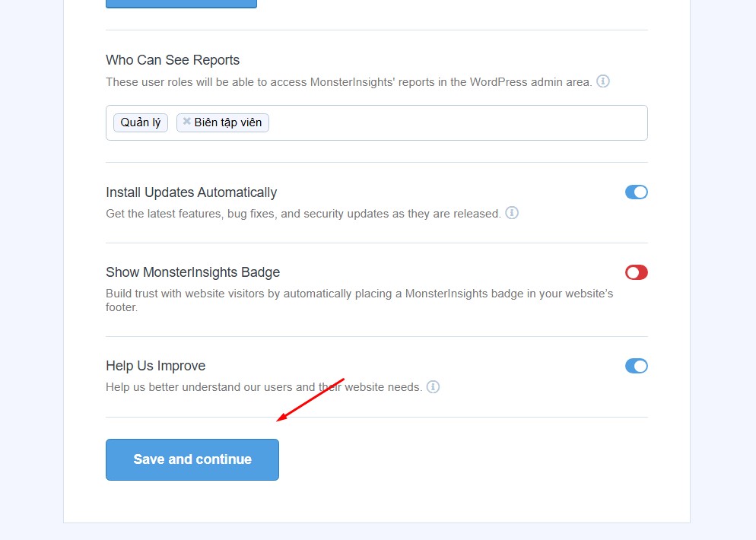This screenshot has height=540, width=756.
Task: Turn off the Help Us Improve switch
Action: (637, 366)
